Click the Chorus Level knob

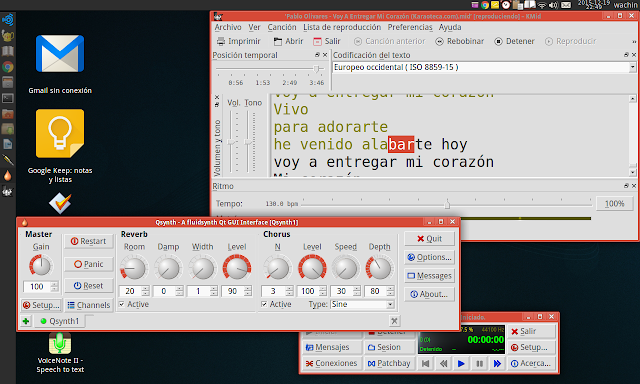coord(312,268)
